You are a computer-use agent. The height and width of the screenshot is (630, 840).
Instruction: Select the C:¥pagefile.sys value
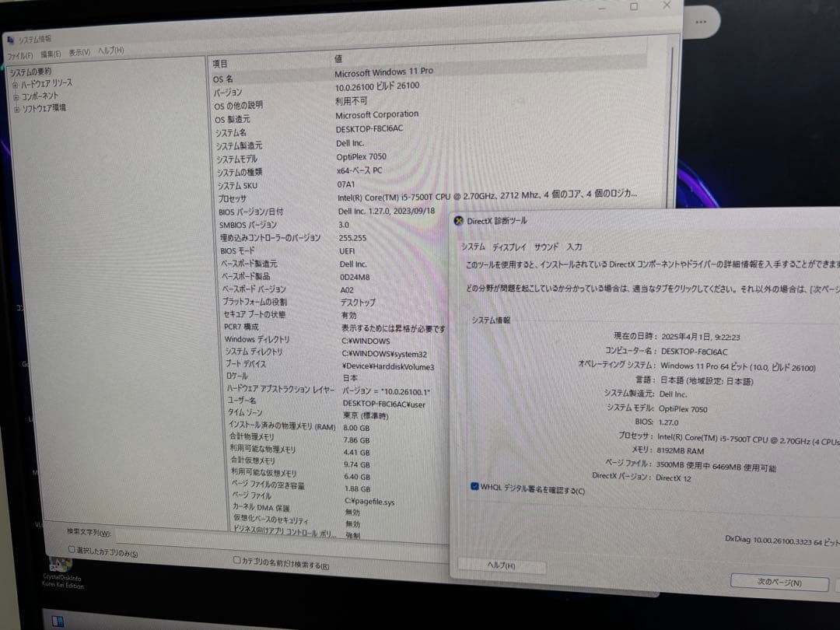[x=369, y=502]
